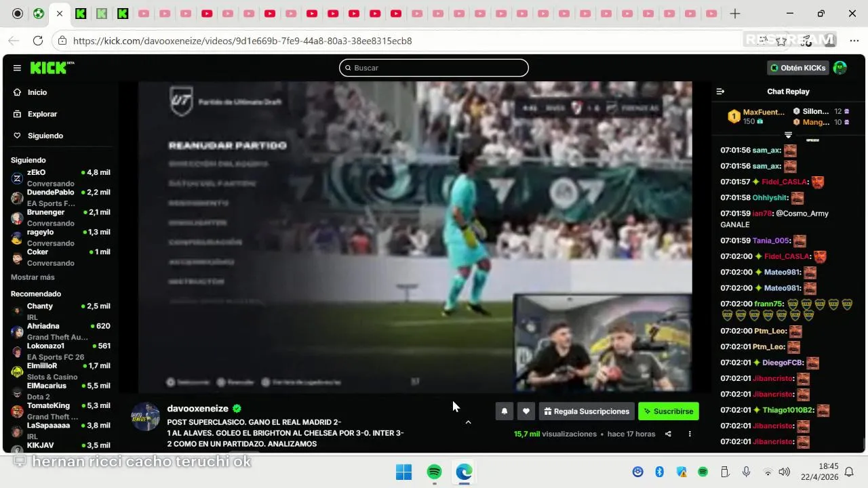Expand Mostrar más in Siguiendo
This screenshot has width=868, height=488.
click(33, 277)
